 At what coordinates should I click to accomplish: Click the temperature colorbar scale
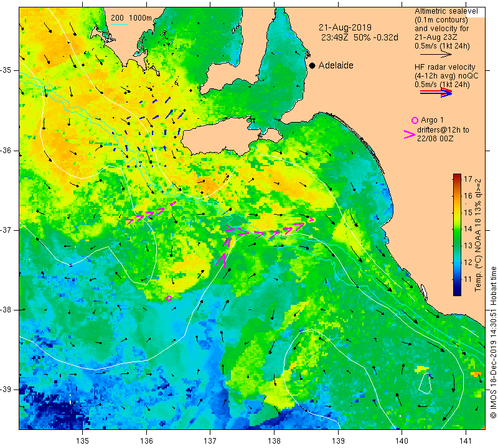pyautogui.click(x=457, y=235)
